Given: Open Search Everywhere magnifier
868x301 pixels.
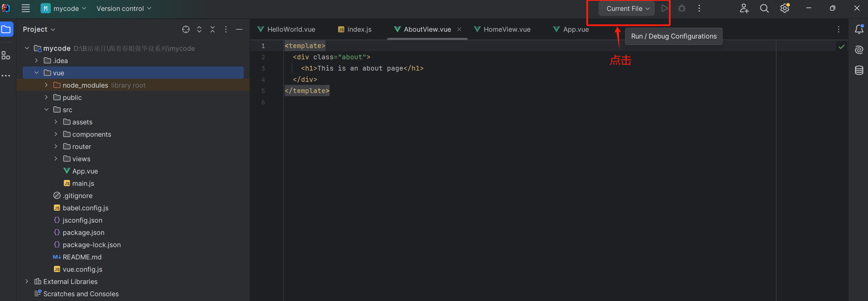Looking at the screenshot, I should coord(764,8).
